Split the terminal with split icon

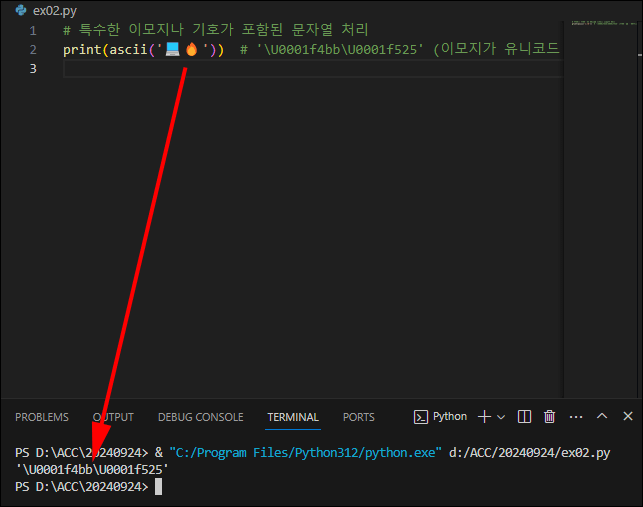(x=524, y=417)
